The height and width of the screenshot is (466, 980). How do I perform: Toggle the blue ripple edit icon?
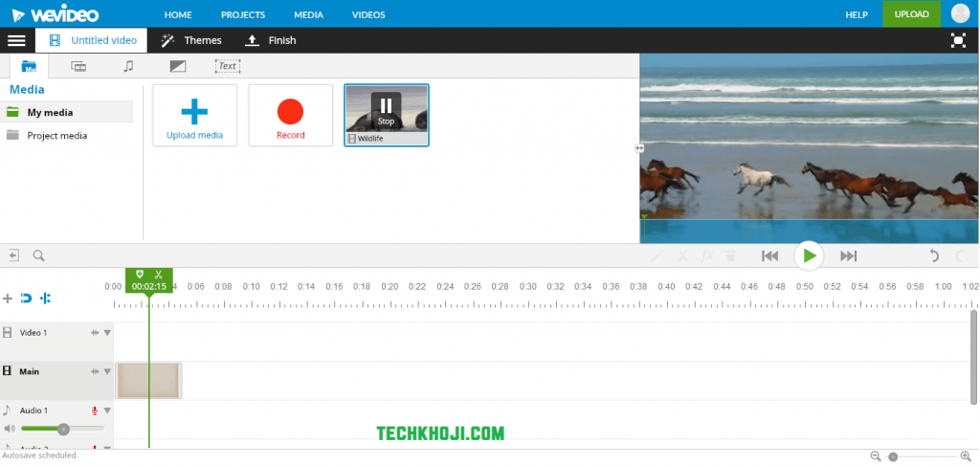[x=45, y=299]
